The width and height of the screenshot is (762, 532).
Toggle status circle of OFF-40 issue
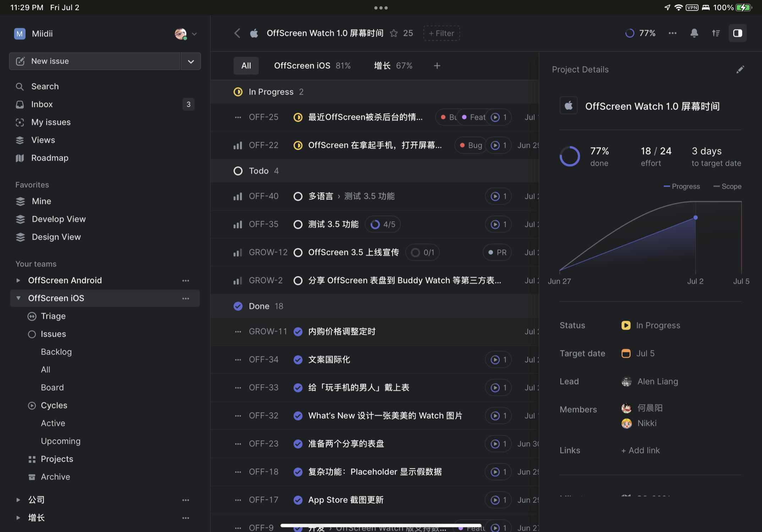point(298,196)
